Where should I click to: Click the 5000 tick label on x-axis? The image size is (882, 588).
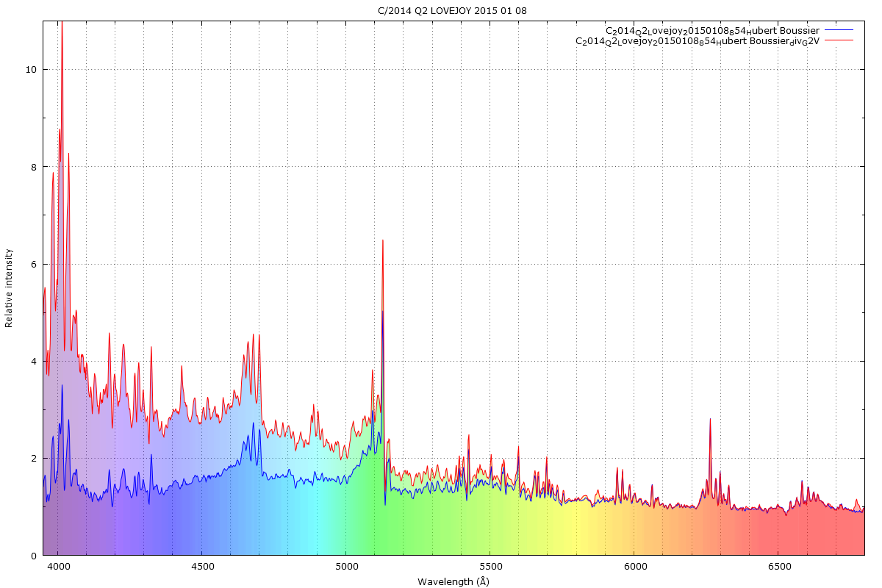point(347,567)
